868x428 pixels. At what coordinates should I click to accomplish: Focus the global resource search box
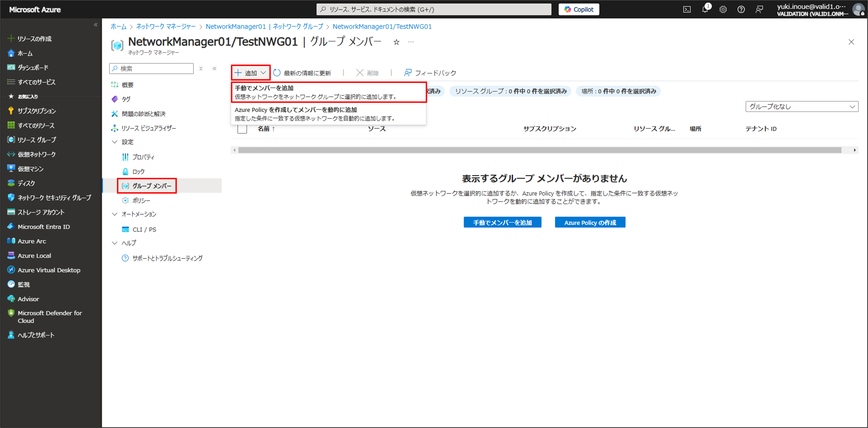point(434,9)
